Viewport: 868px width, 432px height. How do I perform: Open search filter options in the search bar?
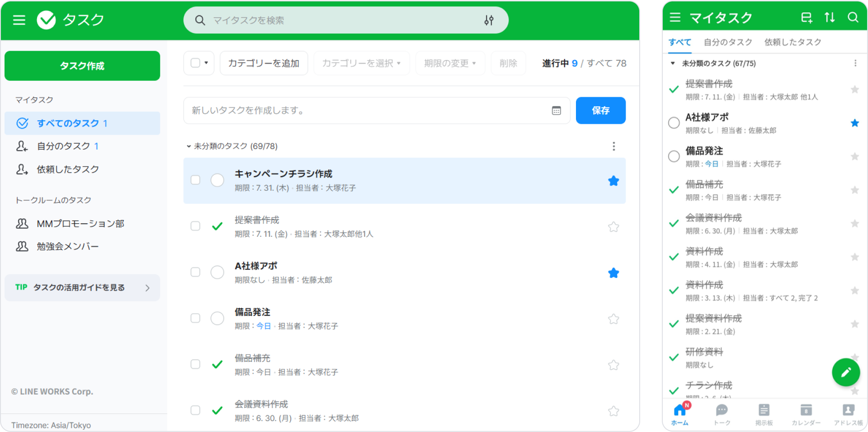[489, 20]
